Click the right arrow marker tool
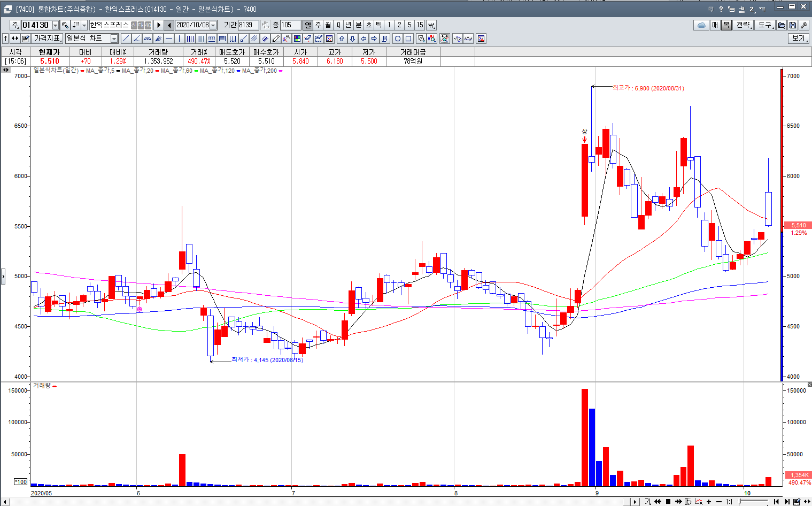Image resolution: width=812 pixels, height=506 pixels. [374, 39]
